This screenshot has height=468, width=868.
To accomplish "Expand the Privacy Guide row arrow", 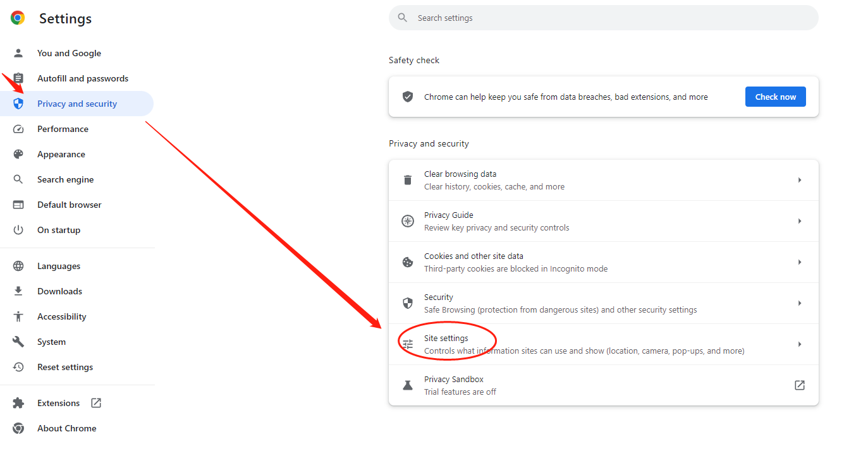I will click(800, 221).
